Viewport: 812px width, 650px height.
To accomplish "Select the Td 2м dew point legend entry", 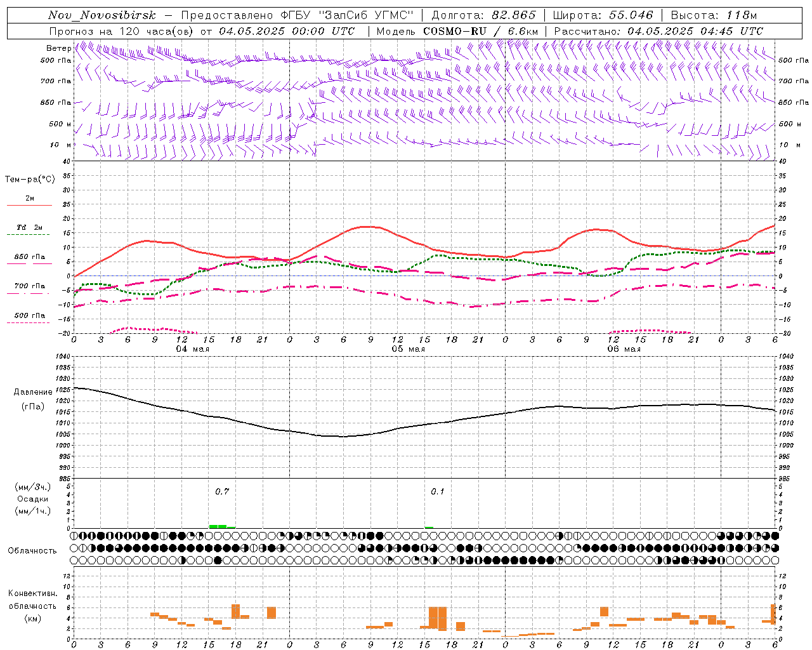I will click(30, 227).
